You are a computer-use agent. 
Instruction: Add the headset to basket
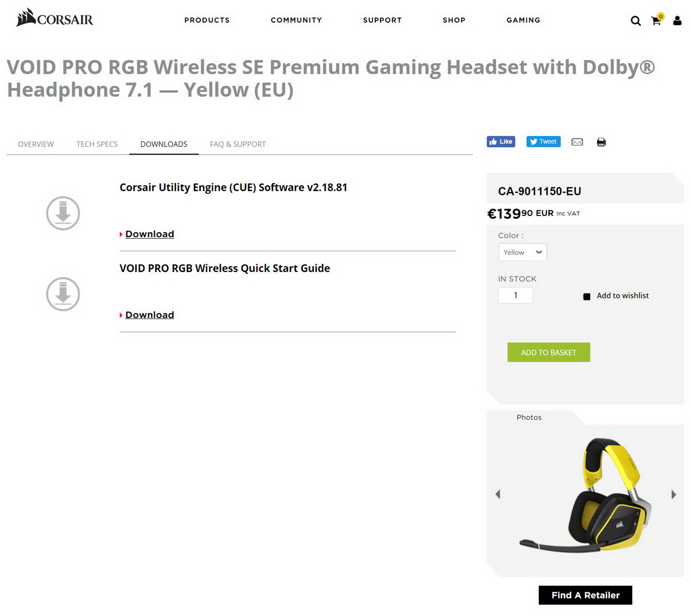548,352
